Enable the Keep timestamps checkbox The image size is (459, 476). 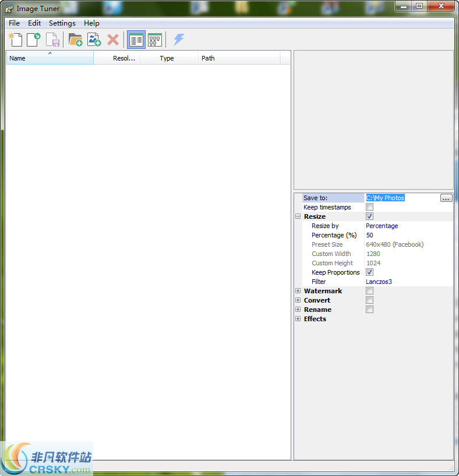click(369, 207)
